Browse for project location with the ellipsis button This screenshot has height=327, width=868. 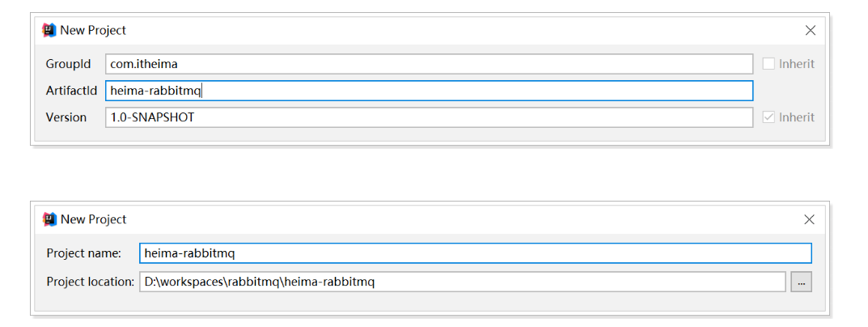click(801, 282)
